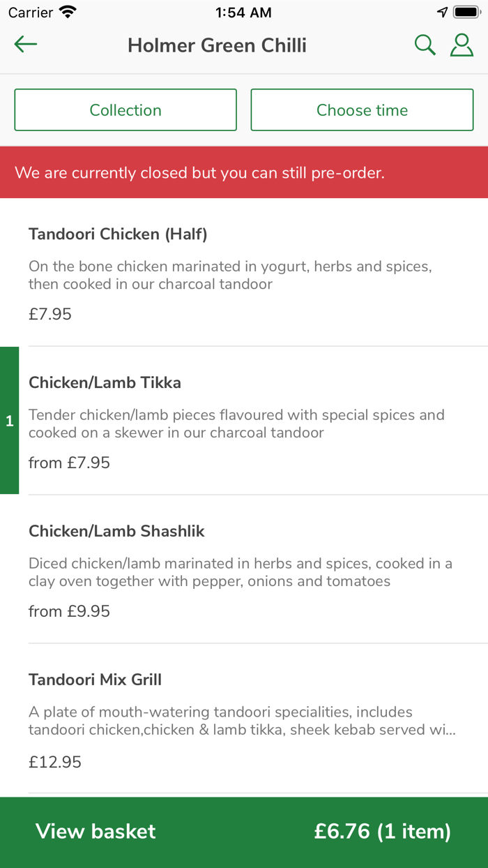Tap the £12.95 Mix Grill price
This screenshot has height=868, width=488.
tap(55, 762)
